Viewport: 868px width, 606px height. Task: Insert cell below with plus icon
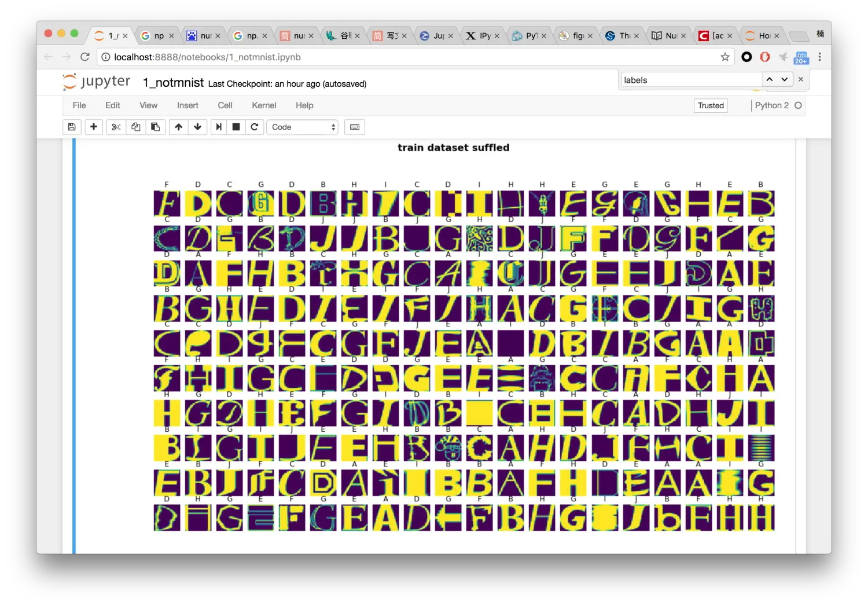point(94,127)
